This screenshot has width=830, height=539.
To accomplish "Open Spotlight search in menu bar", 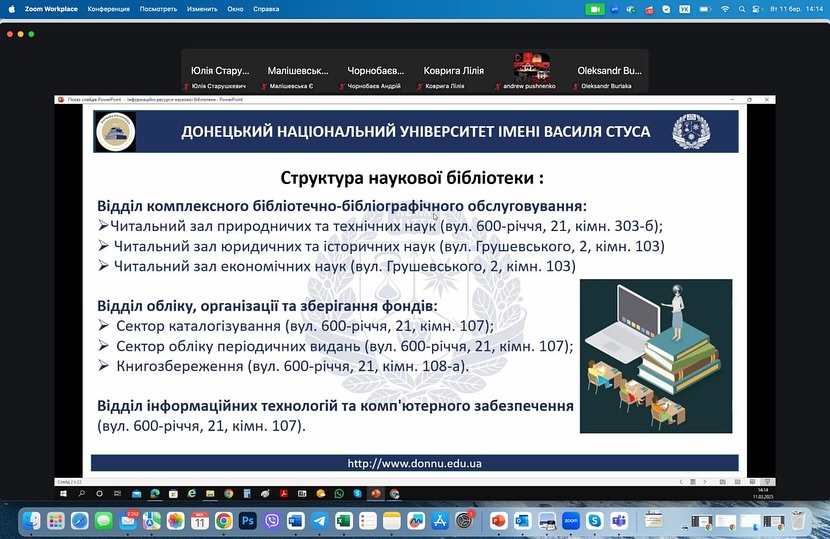I will coord(742,9).
